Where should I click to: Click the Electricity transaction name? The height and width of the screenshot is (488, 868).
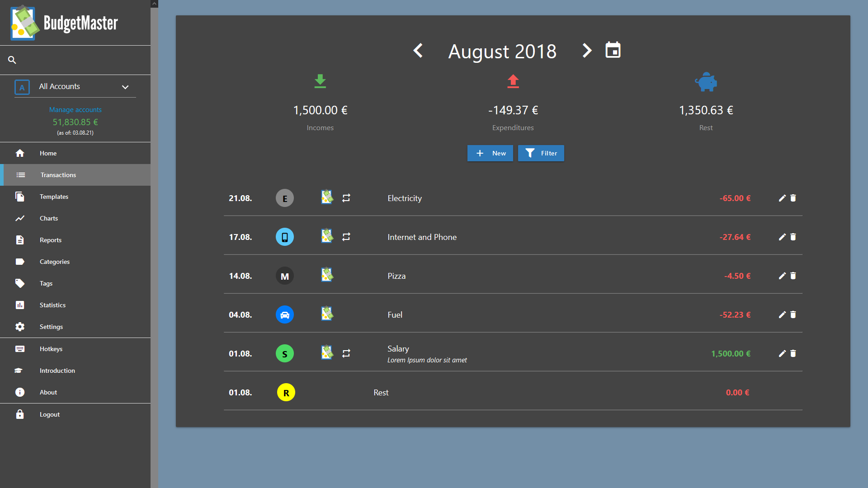coord(405,198)
